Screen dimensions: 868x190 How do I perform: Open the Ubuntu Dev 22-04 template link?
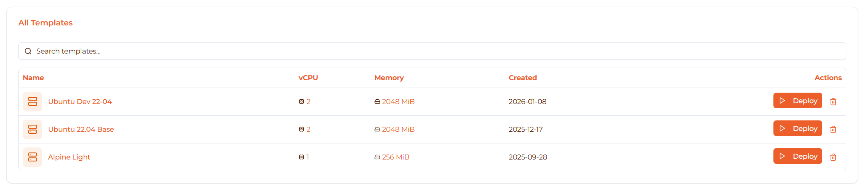point(80,102)
